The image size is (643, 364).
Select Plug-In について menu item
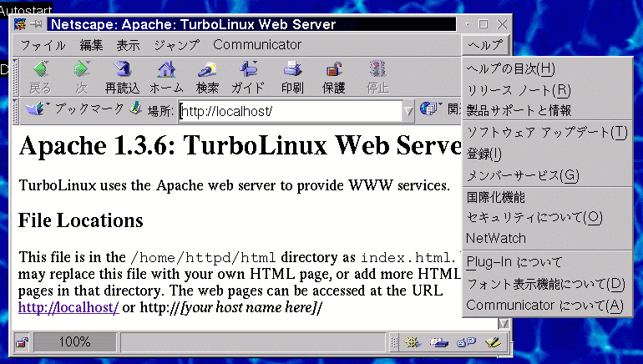(x=548, y=262)
